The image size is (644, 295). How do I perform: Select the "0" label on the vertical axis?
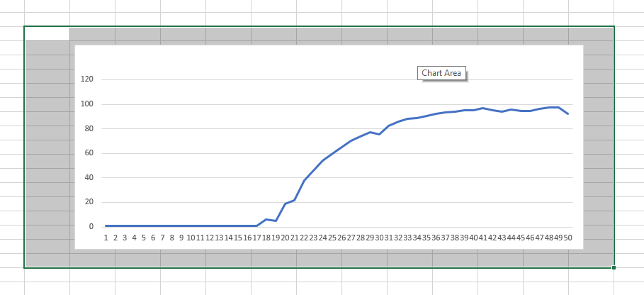click(x=91, y=227)
